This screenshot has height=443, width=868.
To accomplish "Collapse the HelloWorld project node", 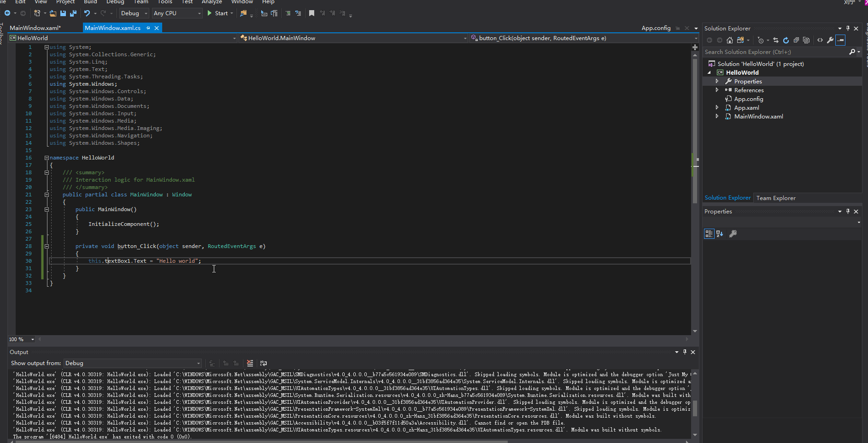I will point(710,72).
